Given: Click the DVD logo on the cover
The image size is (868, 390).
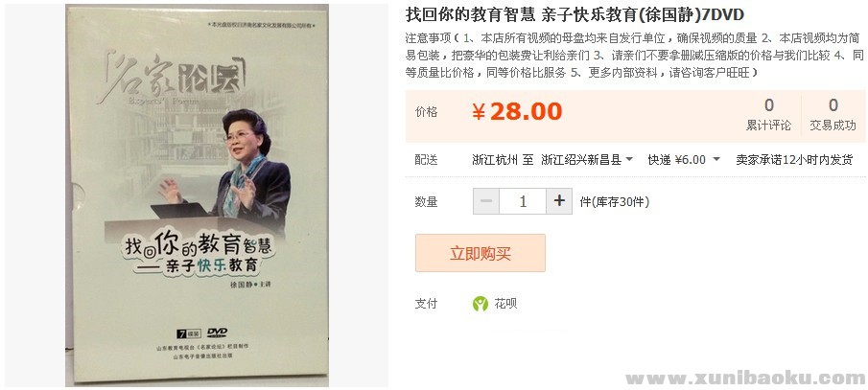Looking at the screenshot, I should click(217, 333).
